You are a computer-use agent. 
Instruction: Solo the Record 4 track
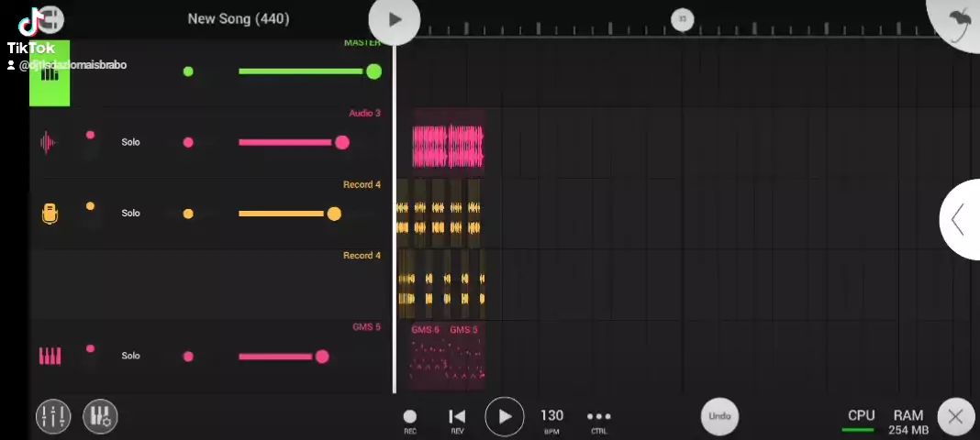point(130,214)
